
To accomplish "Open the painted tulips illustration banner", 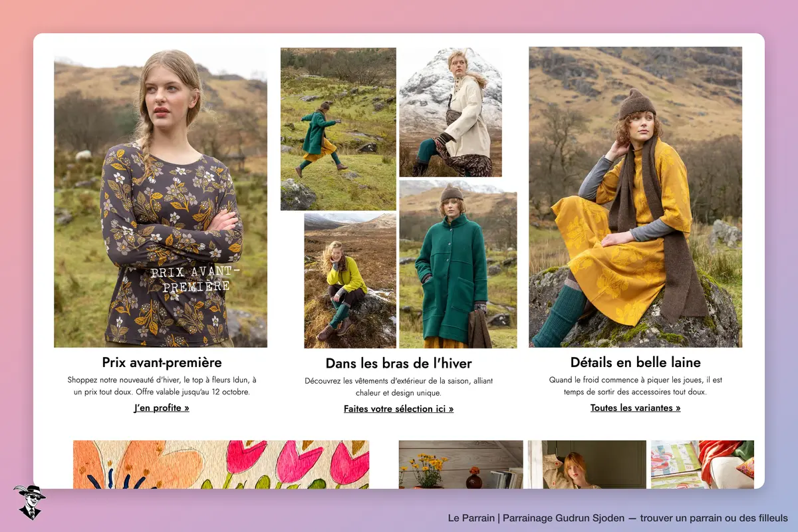I will coord(221,464).
